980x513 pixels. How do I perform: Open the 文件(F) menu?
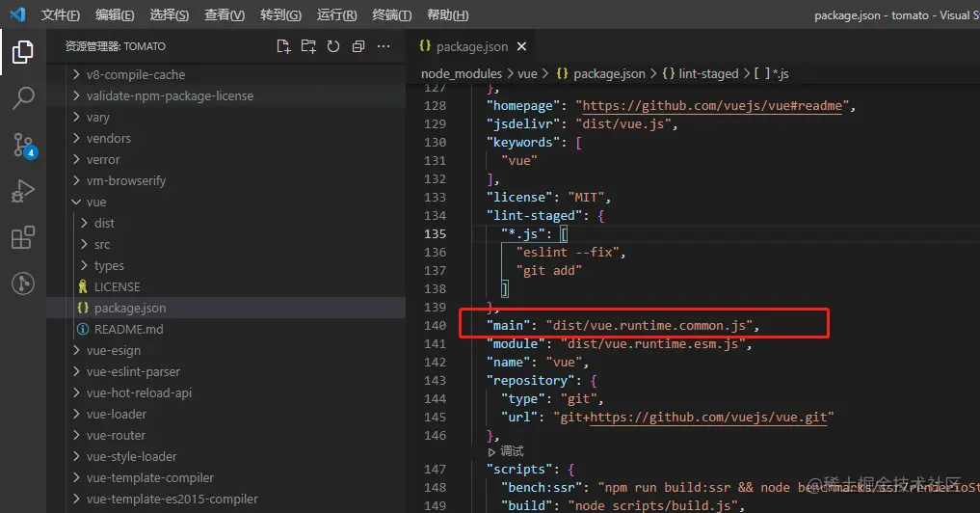point(60,15)
